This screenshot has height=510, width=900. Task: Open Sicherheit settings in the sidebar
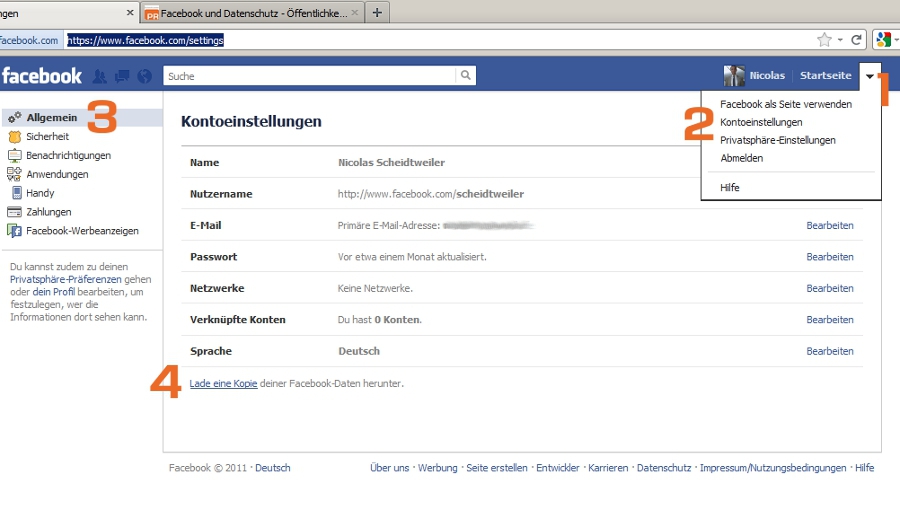click(47, 136)
